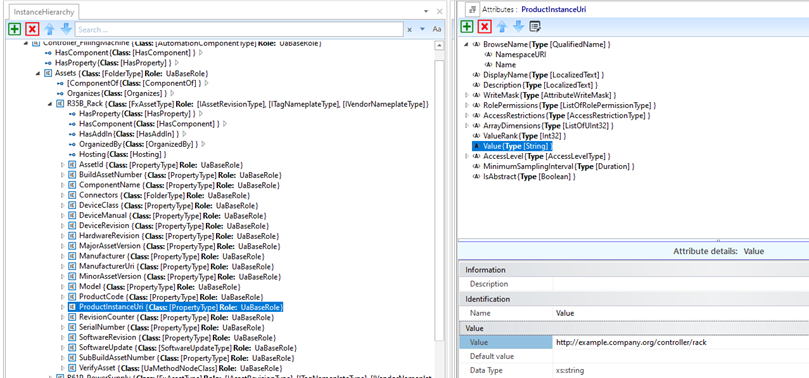Viewport: 809px width, 378px height.
Task: Edit the Value field containing the rack URL
Action: click(681, 342)
